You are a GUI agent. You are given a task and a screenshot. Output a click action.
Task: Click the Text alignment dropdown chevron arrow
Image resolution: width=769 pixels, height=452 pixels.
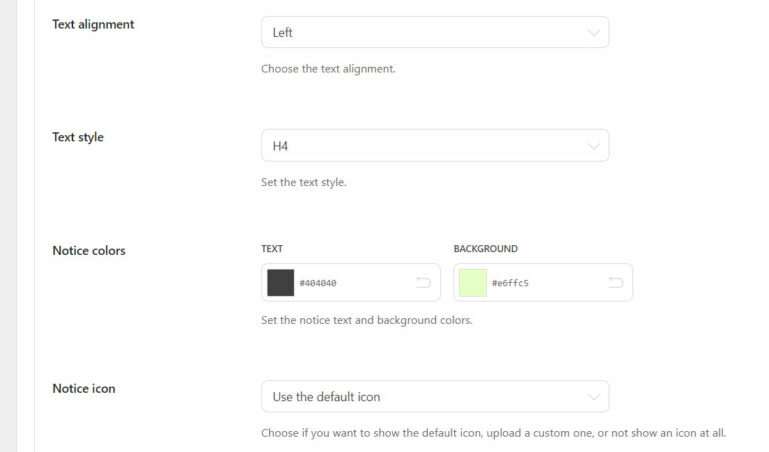click(594, 33)
